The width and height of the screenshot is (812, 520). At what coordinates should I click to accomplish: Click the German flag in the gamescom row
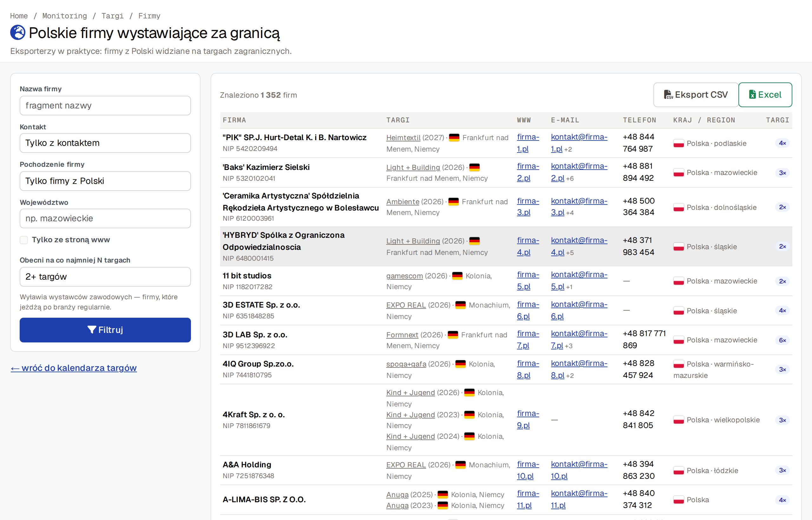point(457,276)
